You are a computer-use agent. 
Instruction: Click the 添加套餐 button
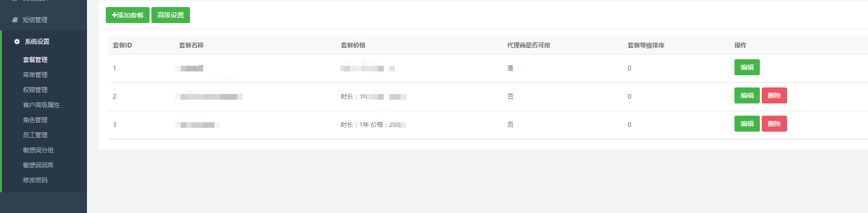[127, 15]
